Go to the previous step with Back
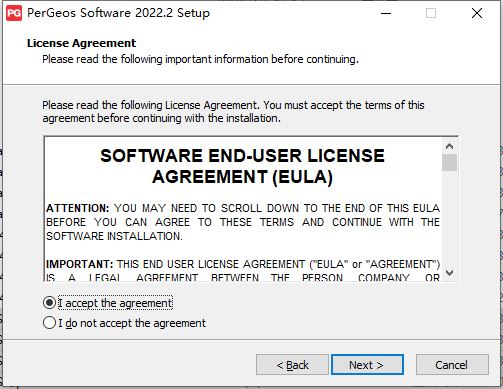The width and height of the screenshot is (503, 389). click(x=292, y=365)
